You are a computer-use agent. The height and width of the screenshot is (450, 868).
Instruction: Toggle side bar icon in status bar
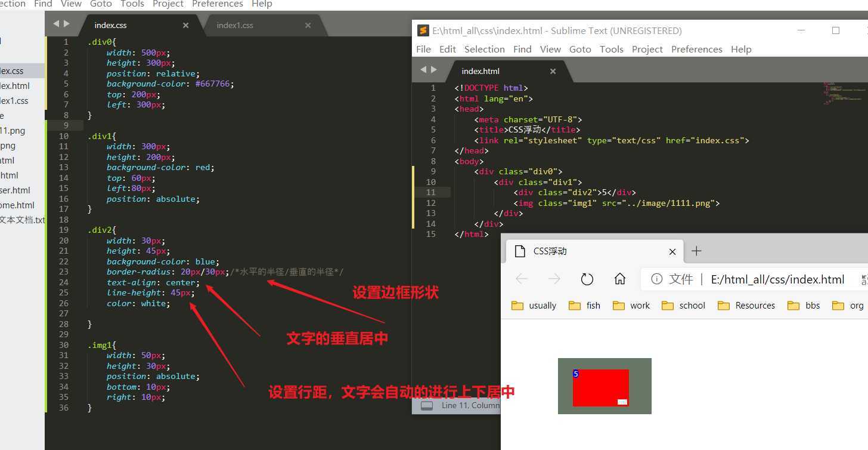pos(426,406)
